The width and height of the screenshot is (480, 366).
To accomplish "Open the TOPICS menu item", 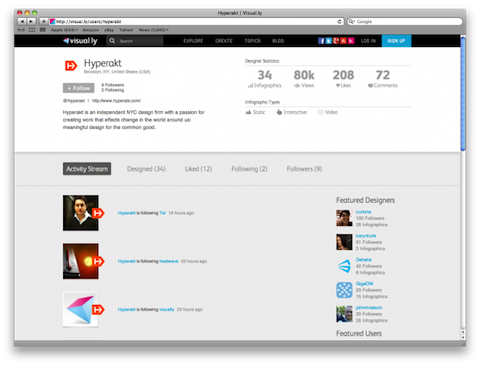I will point(252,41).
